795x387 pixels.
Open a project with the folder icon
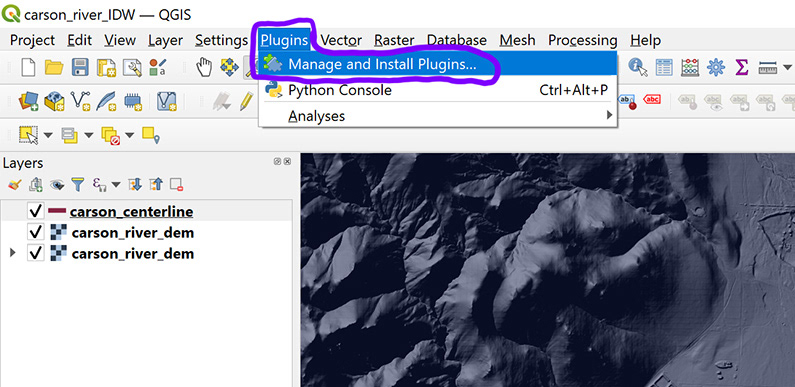(x=54, y=67)
